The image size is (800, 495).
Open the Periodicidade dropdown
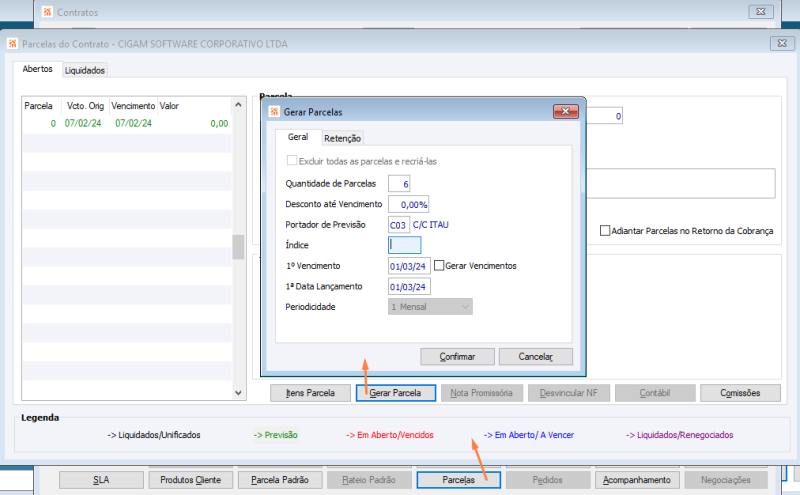click(430, 307)
